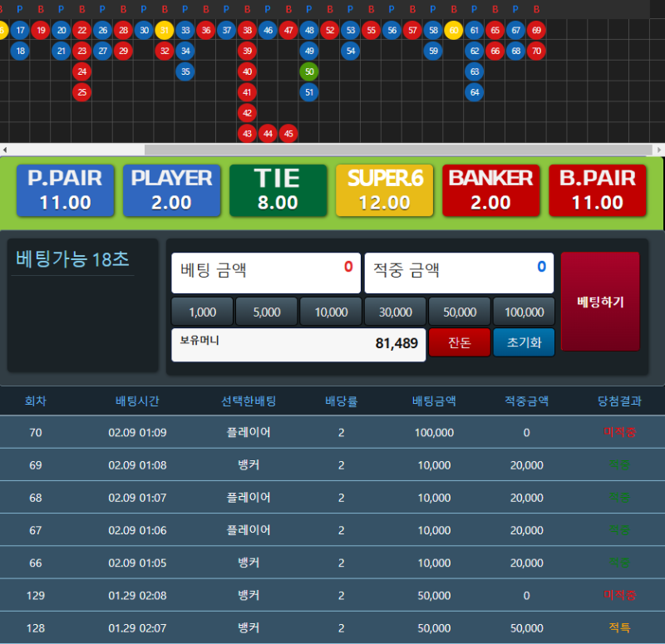Screen dimensions: 665x644
Task: Click blue round 30 marker
Action: [x=144, y=30]
